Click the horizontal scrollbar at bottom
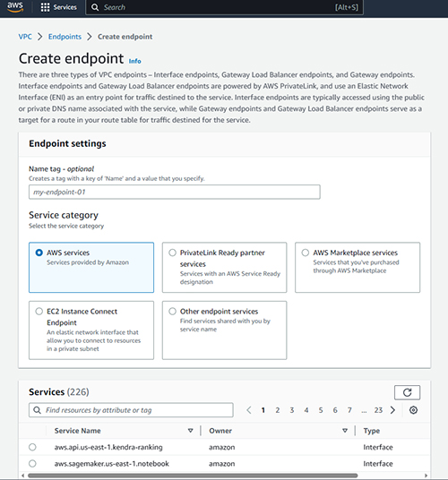 (193, 476)
